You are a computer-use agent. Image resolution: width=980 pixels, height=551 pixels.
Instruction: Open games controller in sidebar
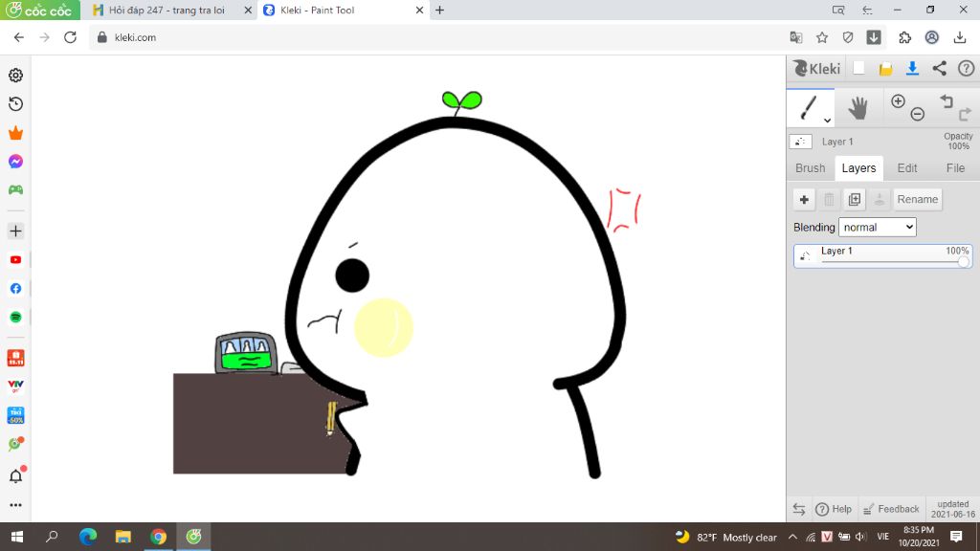[15, 190]
